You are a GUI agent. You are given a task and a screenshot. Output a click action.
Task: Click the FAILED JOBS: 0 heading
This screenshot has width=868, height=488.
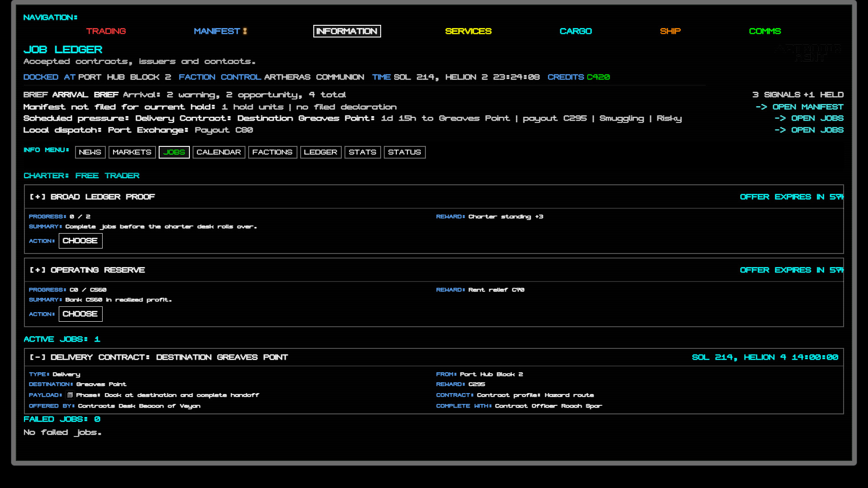pos(62,419)
